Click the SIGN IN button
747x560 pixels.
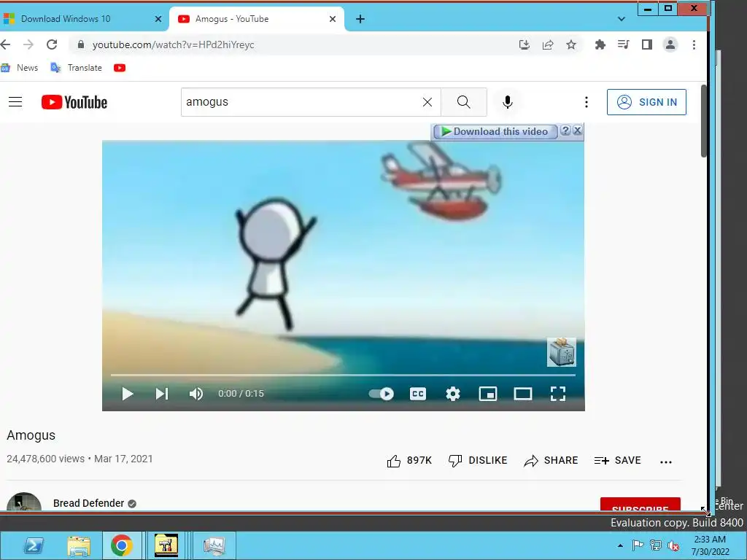pos(646,102)
